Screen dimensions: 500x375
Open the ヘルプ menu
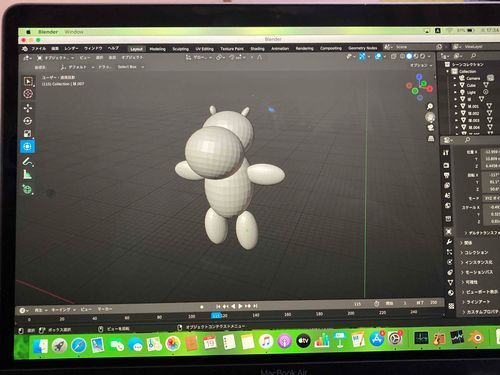coord(113,48)
